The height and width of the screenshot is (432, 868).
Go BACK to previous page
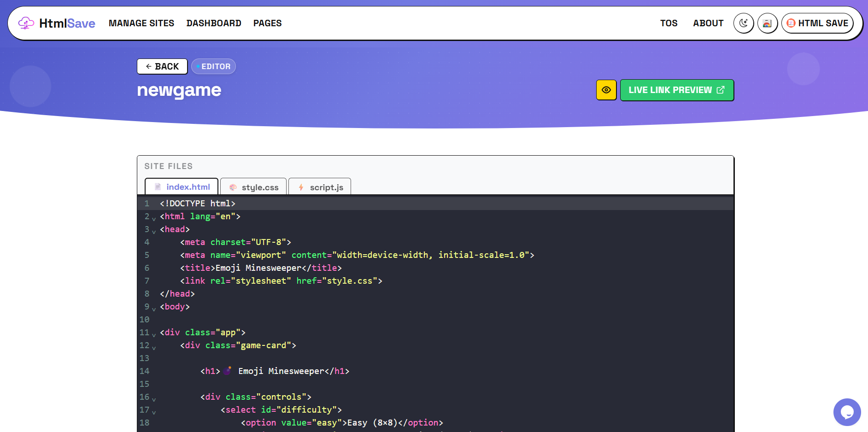162,66
